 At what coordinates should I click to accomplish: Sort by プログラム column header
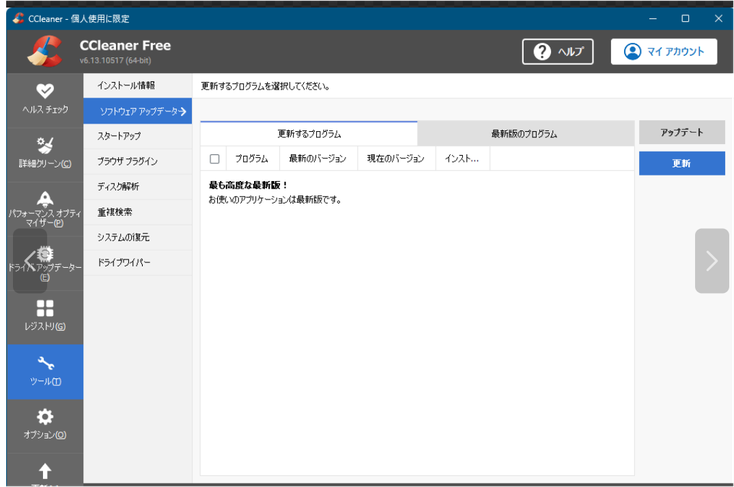(x=253, y=159)
